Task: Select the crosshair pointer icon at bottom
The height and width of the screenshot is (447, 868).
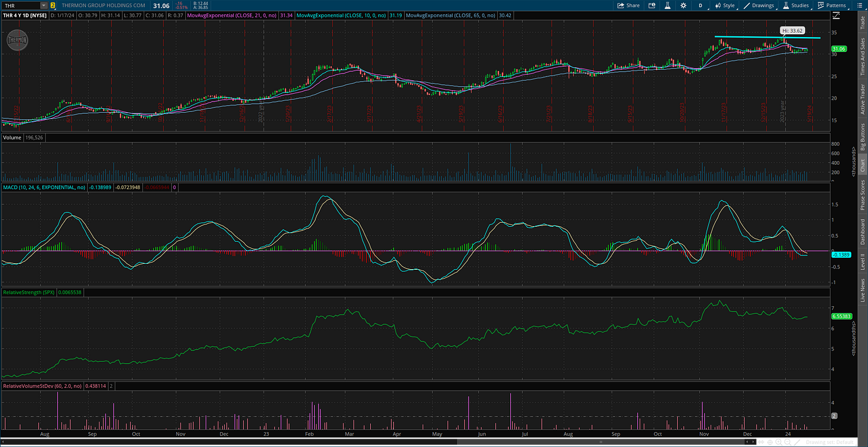Action: [x=770, y=442]
